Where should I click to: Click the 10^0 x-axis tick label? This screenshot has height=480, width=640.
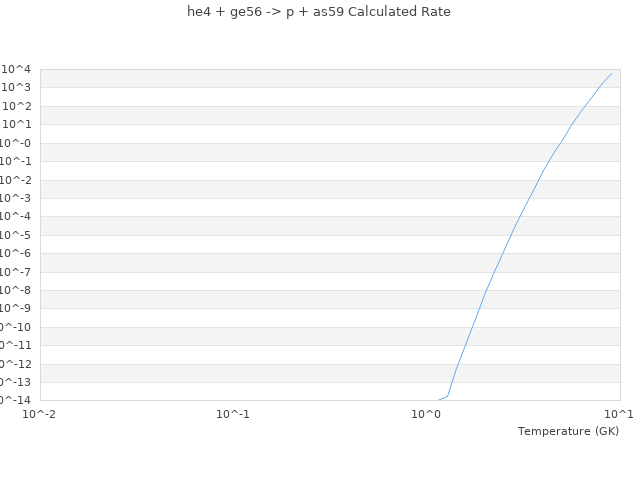click(427, 413)
